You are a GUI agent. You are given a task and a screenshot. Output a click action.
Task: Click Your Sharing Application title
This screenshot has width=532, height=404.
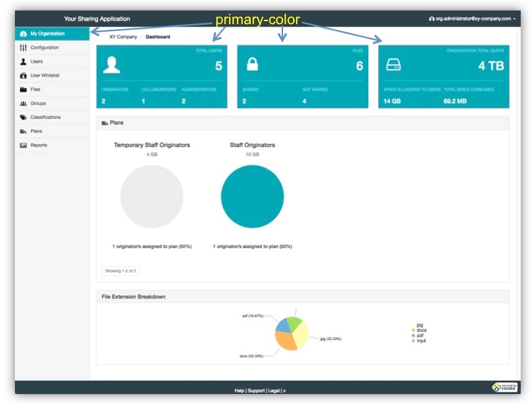coord(97,19)
